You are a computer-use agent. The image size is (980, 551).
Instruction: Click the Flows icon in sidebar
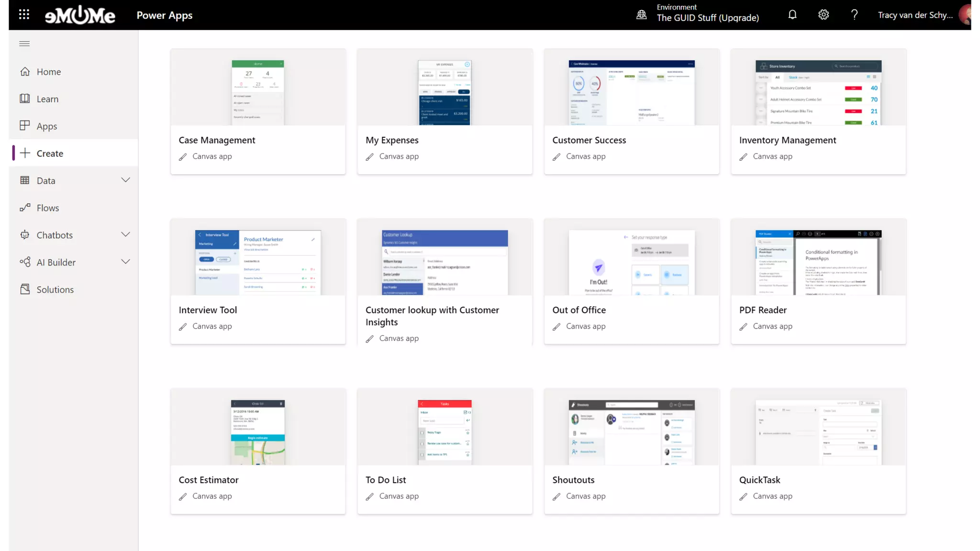pos(25,208)
